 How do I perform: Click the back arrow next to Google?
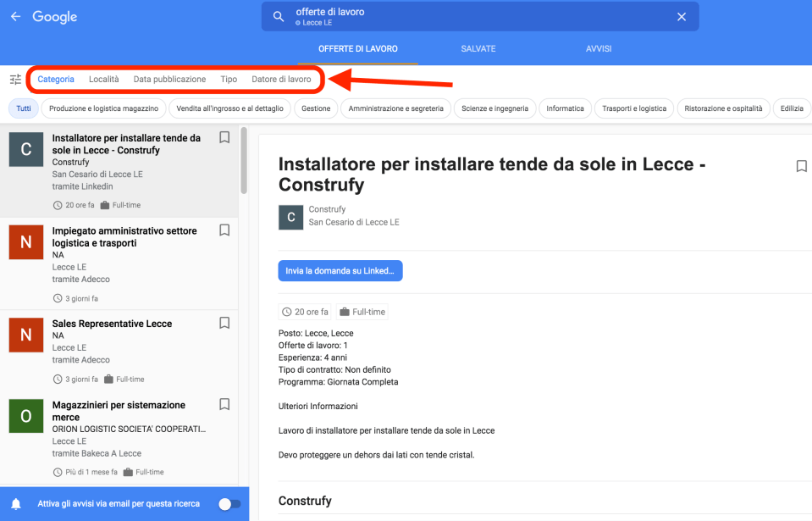pos(15,17)
